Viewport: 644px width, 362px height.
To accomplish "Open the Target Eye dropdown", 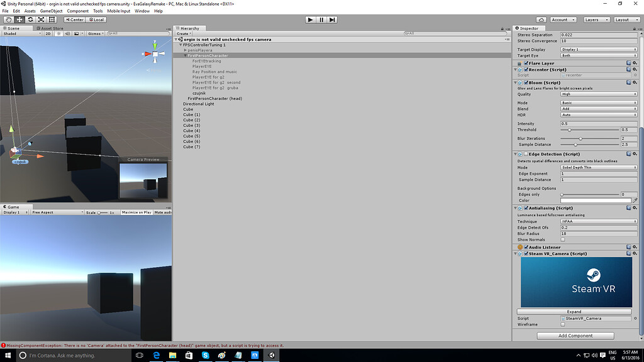I will pyautogui.click(x=597, y=55).
